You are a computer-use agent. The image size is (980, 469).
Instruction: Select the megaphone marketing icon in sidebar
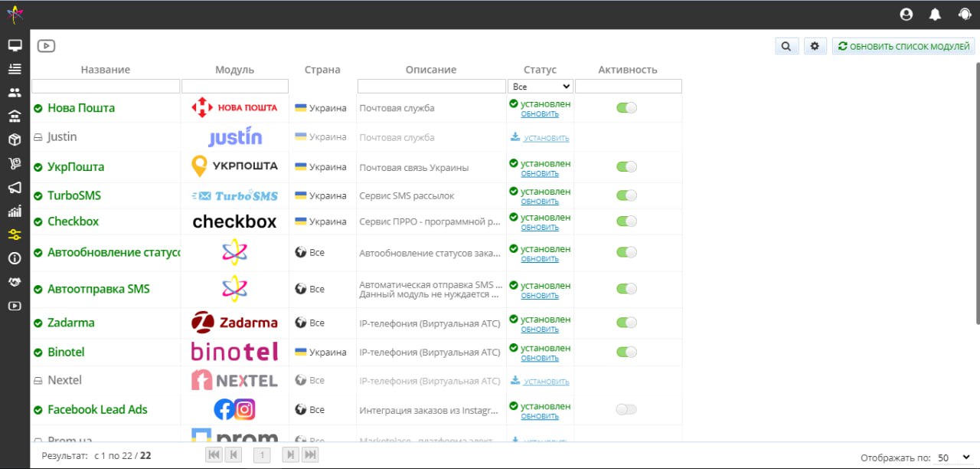pyautogui.click(x=15, y=188)
